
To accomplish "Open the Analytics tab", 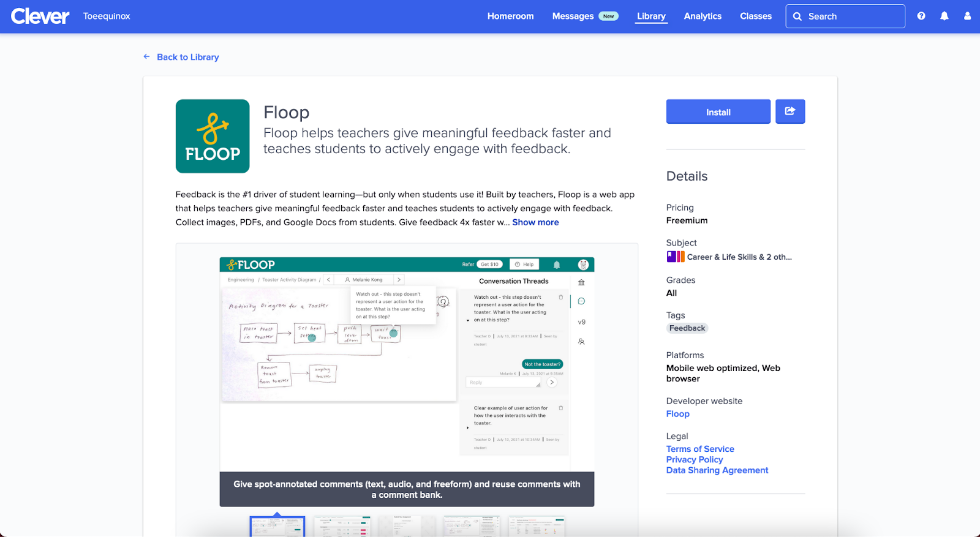I will (x=703, y=16).
